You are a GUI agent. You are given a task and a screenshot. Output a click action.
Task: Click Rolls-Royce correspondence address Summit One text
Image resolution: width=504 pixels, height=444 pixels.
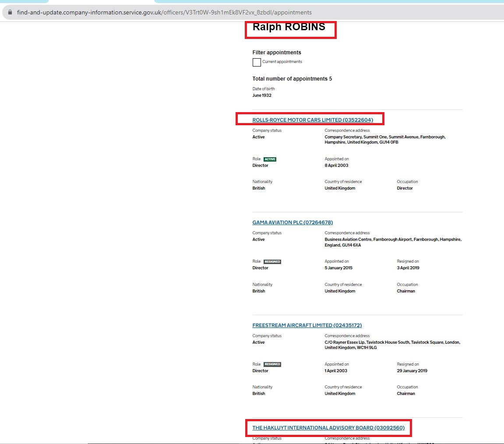[x=385, y=140]
